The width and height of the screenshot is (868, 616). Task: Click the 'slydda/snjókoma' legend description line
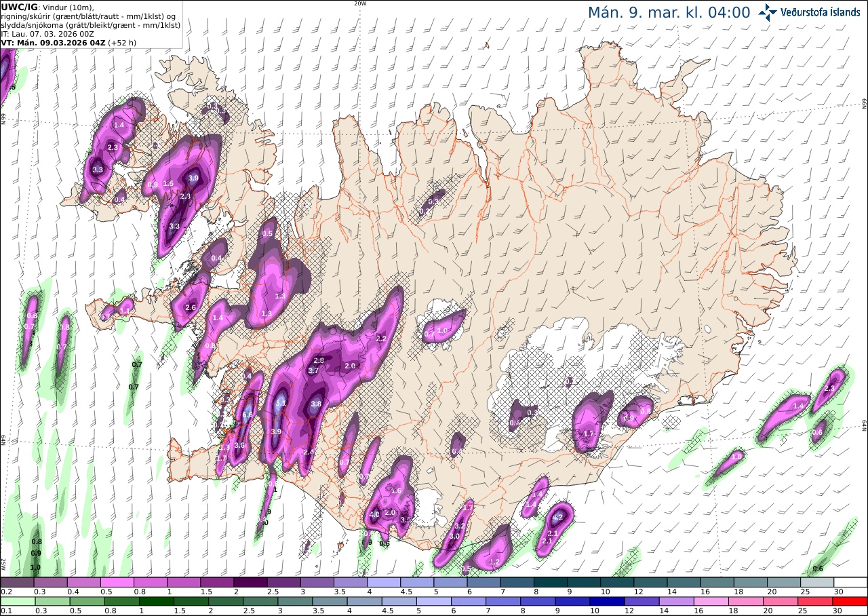[90, 24]
